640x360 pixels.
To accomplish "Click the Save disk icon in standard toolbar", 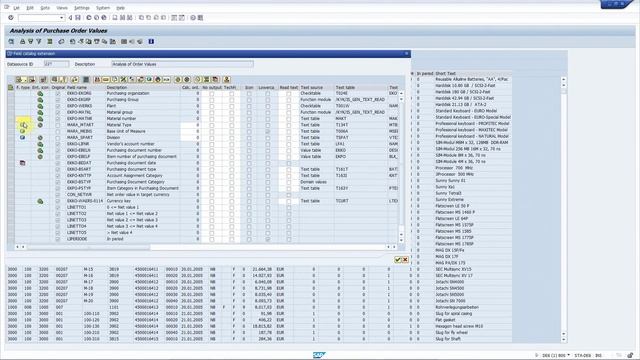I will click(x=78, y=18).
